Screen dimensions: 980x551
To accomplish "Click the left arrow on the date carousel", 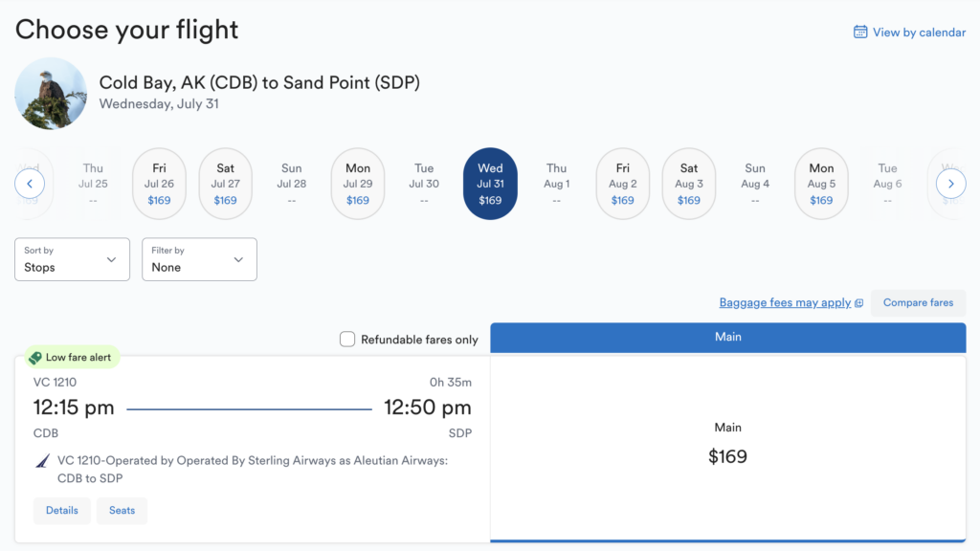I will click(x=30, y=183).
